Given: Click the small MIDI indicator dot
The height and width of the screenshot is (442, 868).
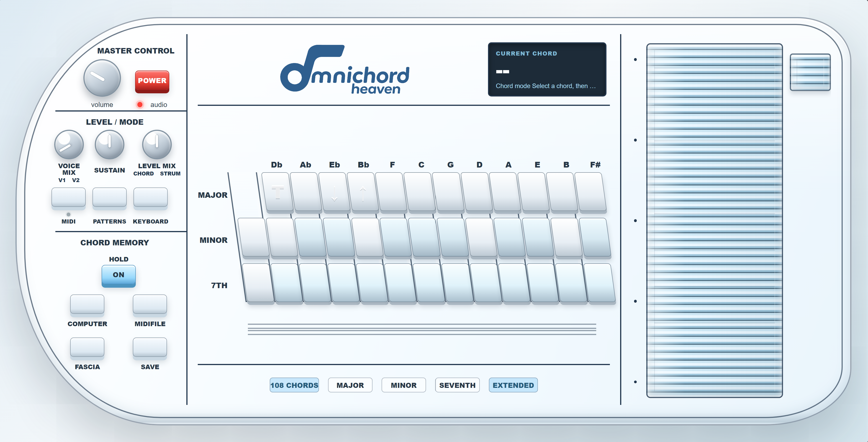Looking at the screenshot, I should coord(68,214).
